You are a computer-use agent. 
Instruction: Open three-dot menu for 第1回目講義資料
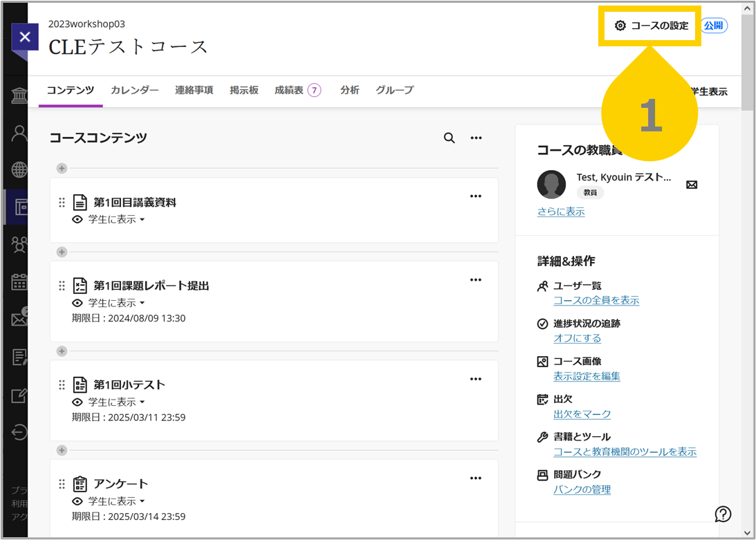click(x=475, y=196)
